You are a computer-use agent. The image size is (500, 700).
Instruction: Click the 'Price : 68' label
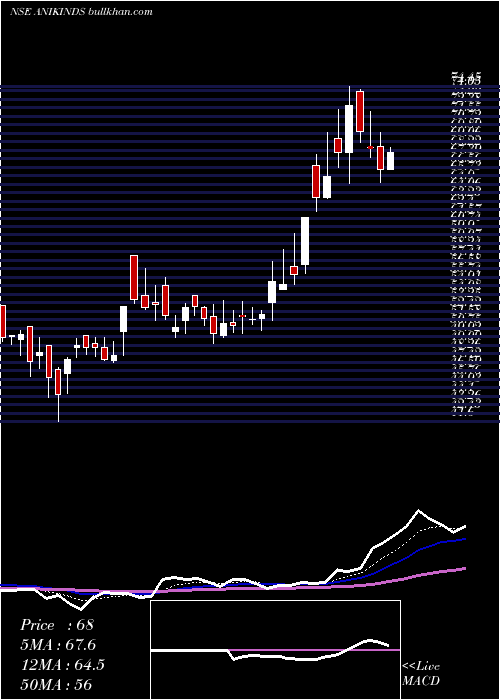(x=57, y=625)
